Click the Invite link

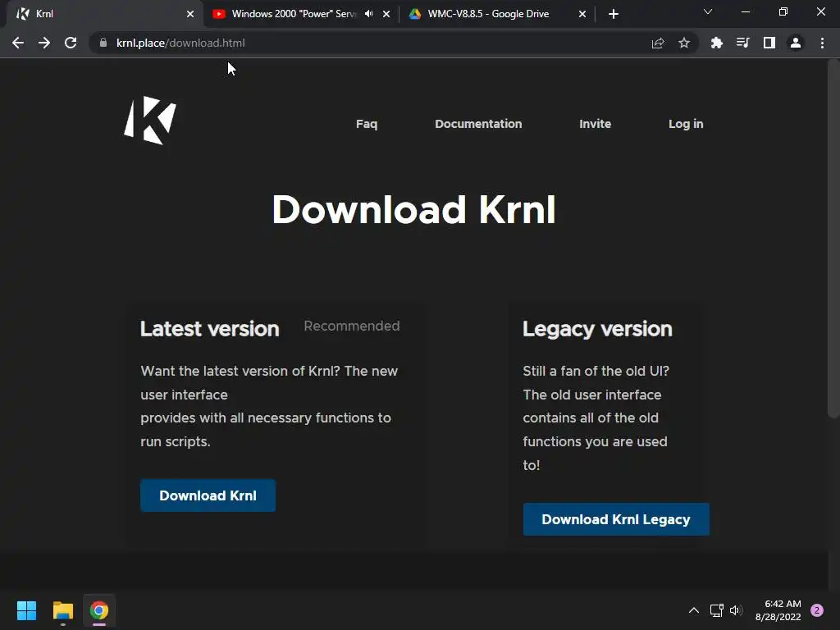pos(596,124)
